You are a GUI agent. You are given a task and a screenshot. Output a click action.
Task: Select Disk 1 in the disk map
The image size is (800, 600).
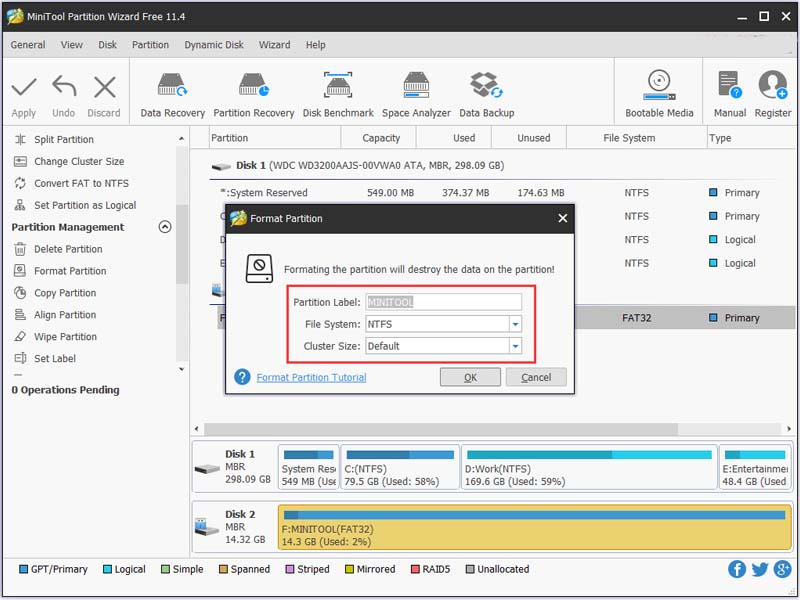point(233,467)
